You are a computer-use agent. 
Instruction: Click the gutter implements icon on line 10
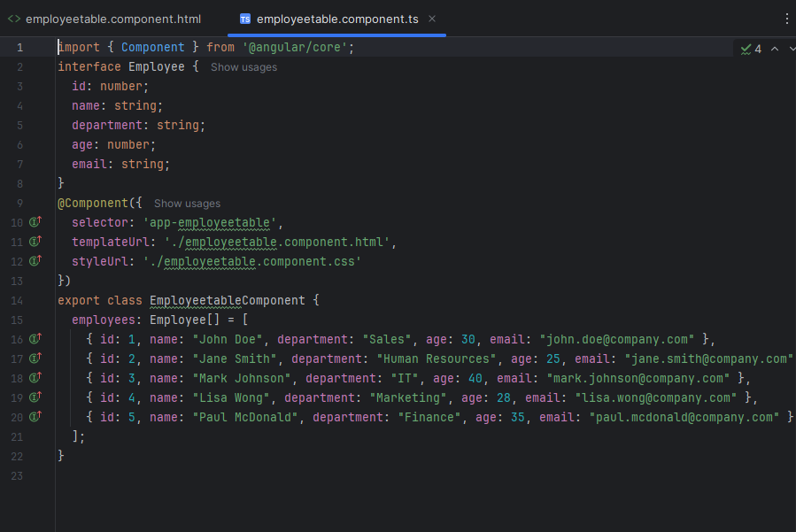click(35, 222)
